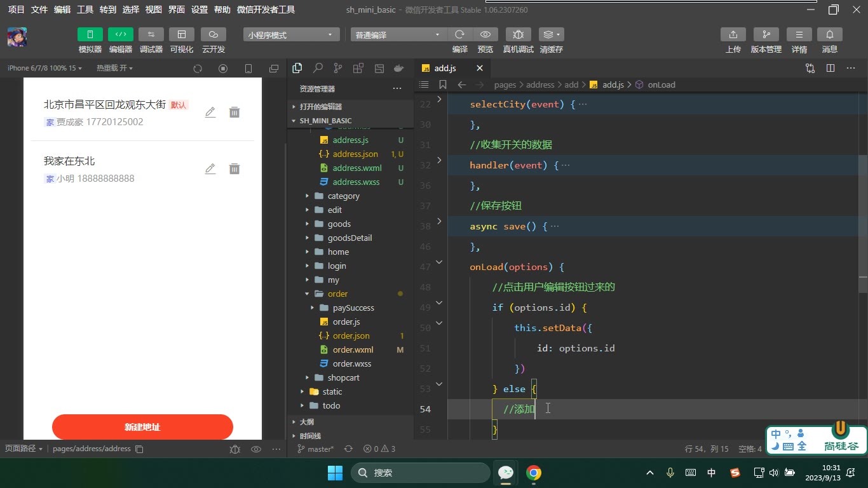Edit the Beijing Changping address entry
This screenshot has height=488, width=868.
[x=210, y=112]
